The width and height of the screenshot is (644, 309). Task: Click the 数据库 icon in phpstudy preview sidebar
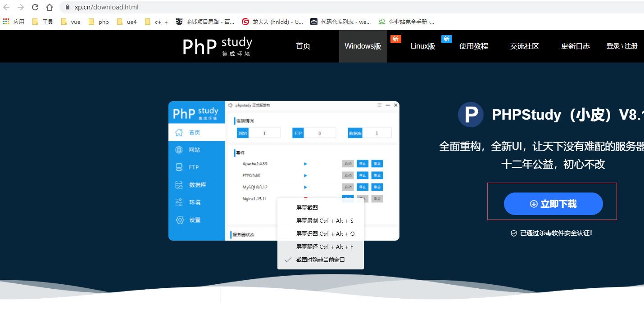[x=179, y=185]
